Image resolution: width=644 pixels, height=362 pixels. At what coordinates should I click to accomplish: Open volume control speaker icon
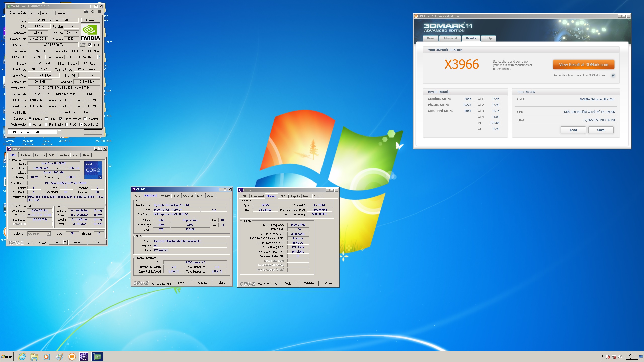pos(620,357)
